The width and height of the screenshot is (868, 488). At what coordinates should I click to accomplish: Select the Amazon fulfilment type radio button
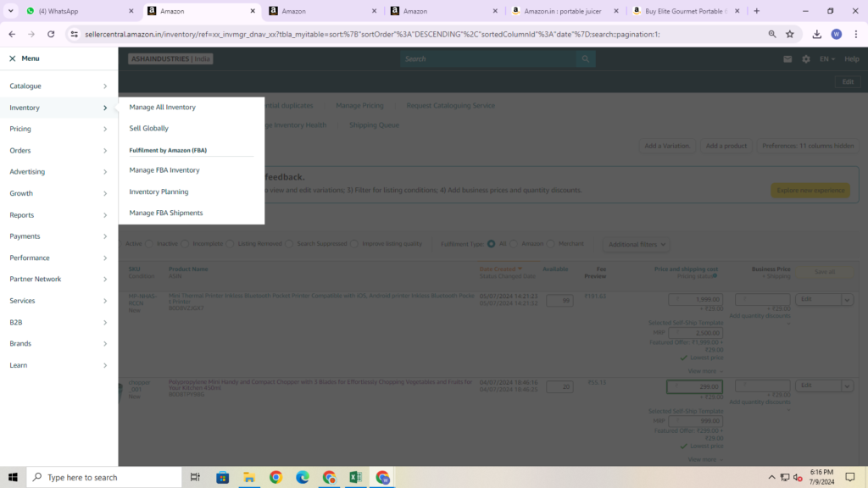click(515, 244)
